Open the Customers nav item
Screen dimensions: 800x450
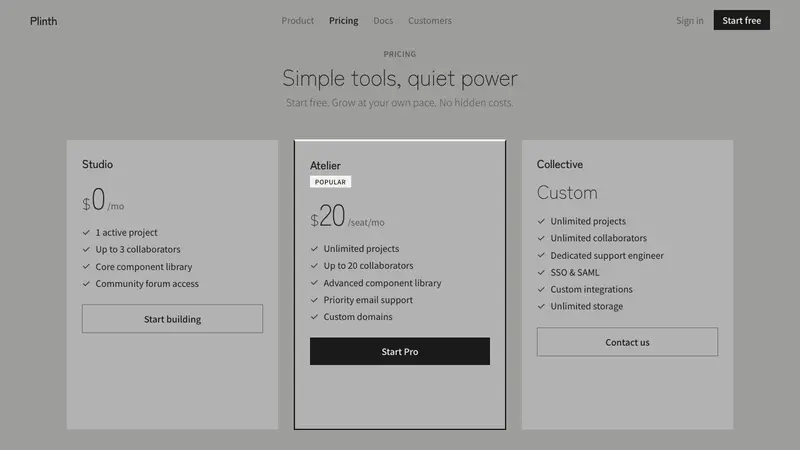[x=430, y=20]
